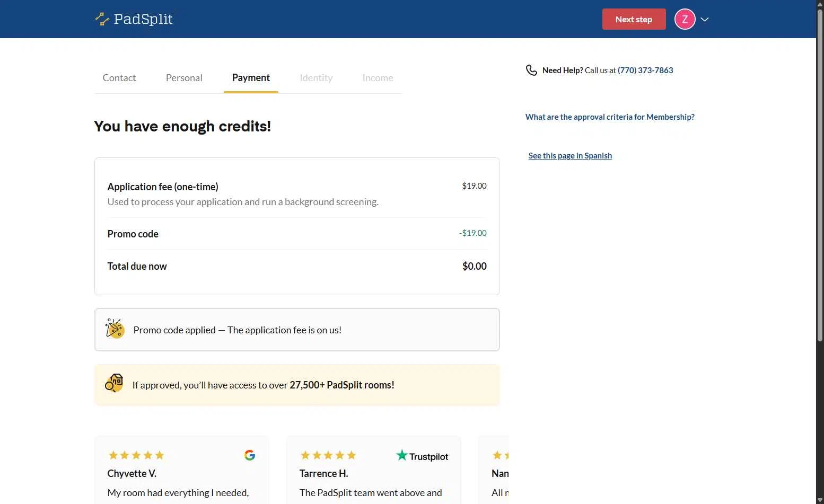The height and width of the screenshot is (504, 824).
Task: Click See this page in Spanish
Action: coord(570,156)
